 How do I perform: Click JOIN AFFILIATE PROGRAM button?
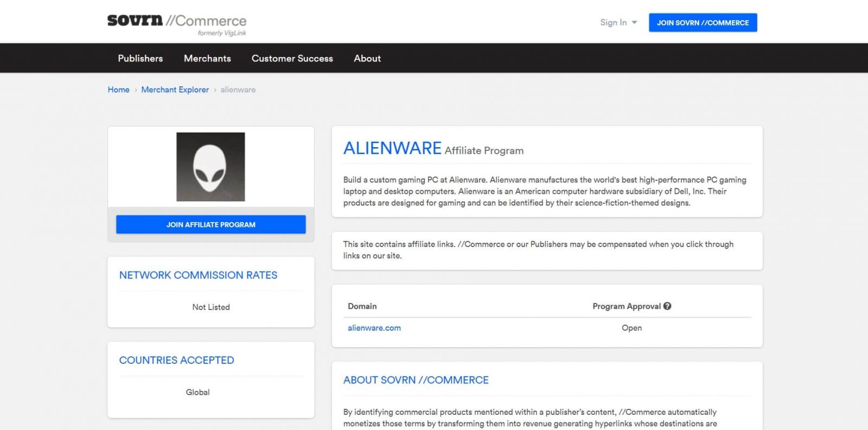pyautogui.click(x=211, y=225)
